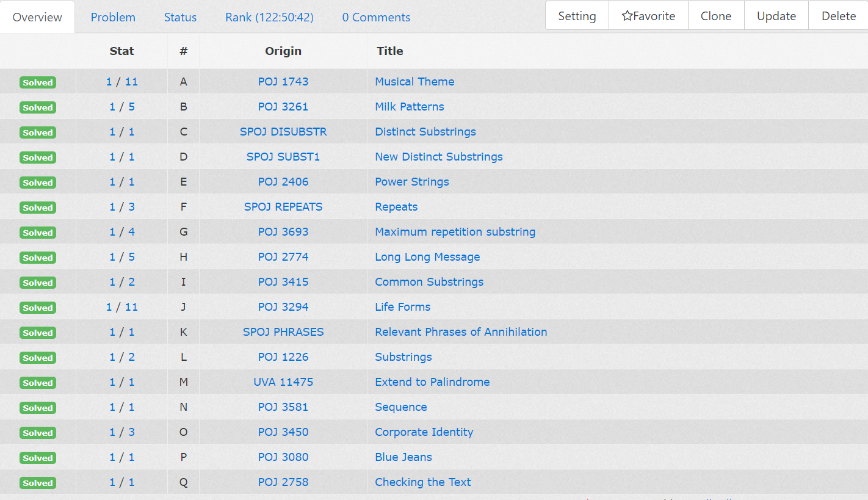Clone this contest
868x500 pixels.
coord(716,16)
